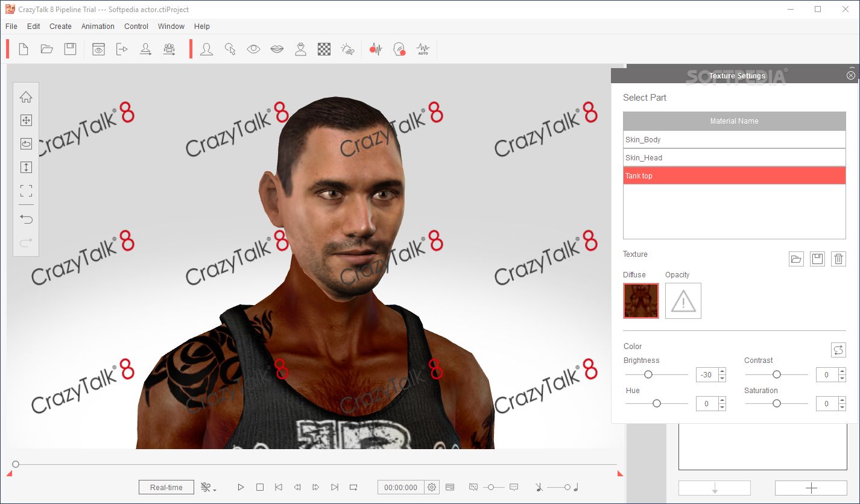
Task: Save the texture with the disk icon
Action: pyautogui.click(x=817, y=259)
